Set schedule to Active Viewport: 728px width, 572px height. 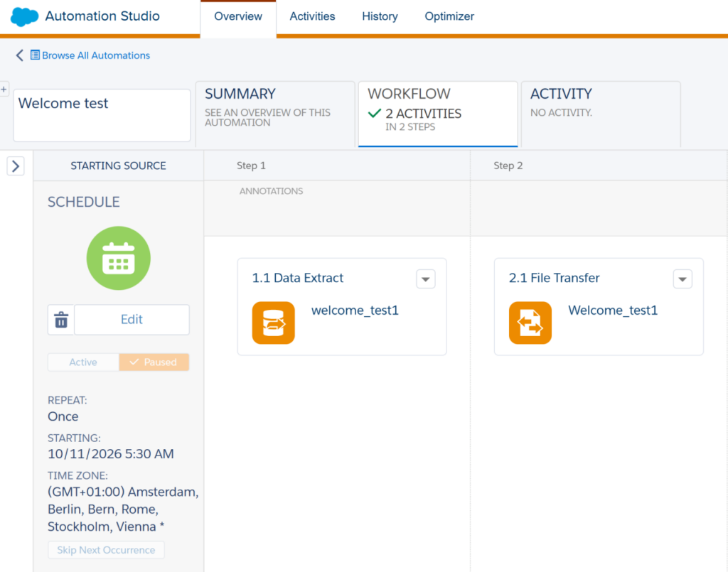coord(83,362)
